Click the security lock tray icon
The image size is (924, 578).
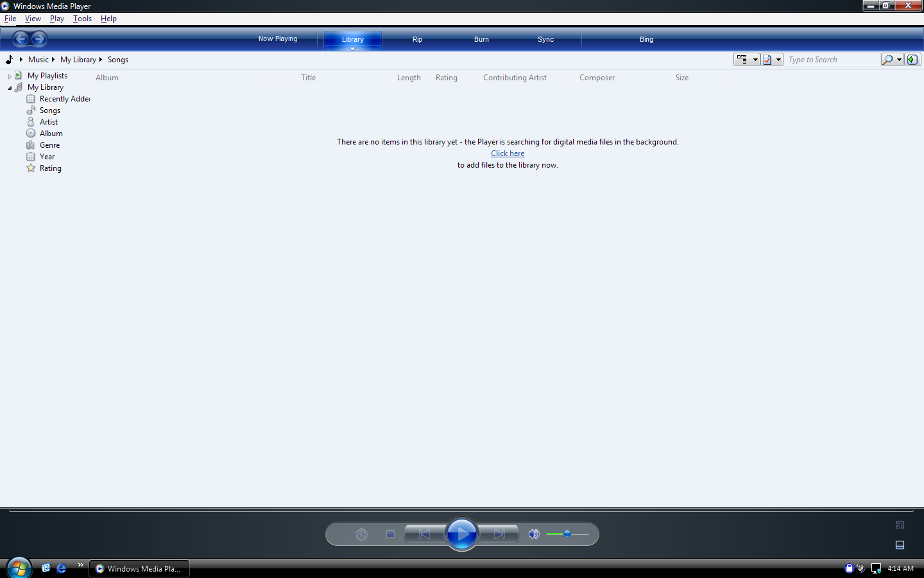[x=850, y=568]
